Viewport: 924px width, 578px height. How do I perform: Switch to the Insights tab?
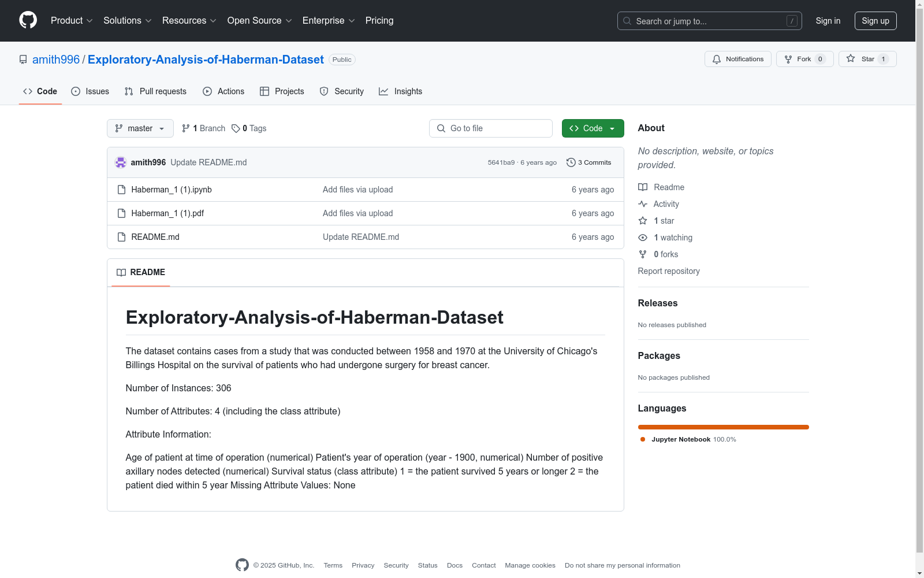(x=400, y=91)
